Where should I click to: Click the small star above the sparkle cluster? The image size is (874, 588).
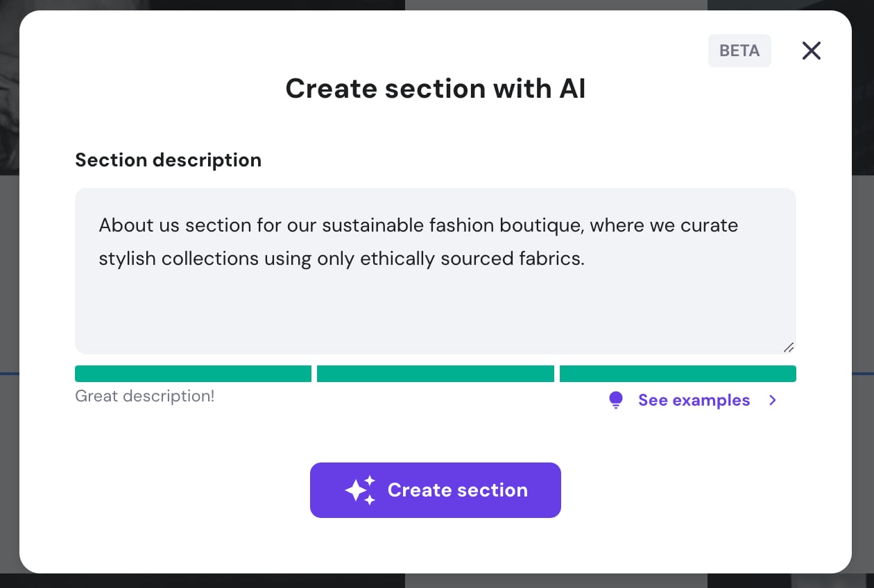pos(370,479)
